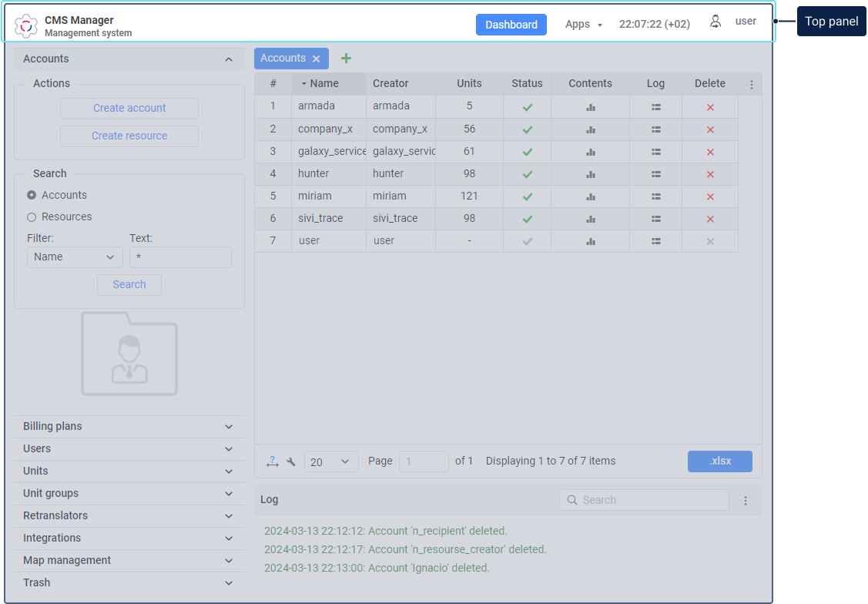The height and width of the screenshot is (604, 868).
Task: Select the Accounts radio button
Action: coord(32,196)
